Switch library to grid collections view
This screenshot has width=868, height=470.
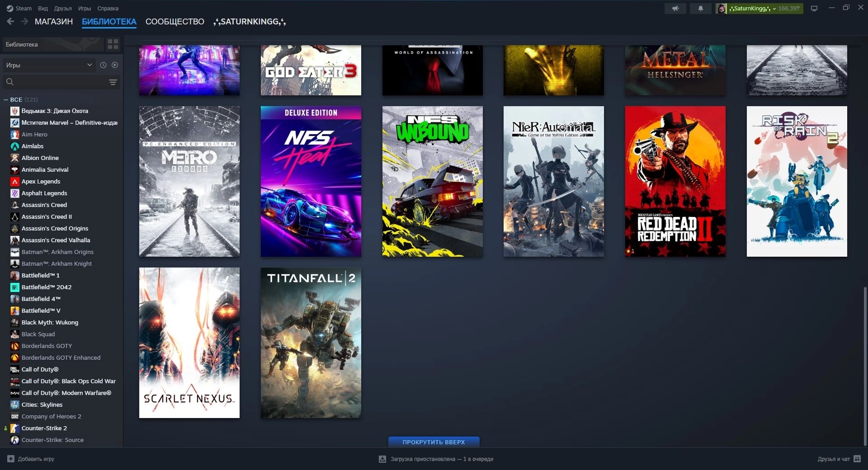point(113,44)
